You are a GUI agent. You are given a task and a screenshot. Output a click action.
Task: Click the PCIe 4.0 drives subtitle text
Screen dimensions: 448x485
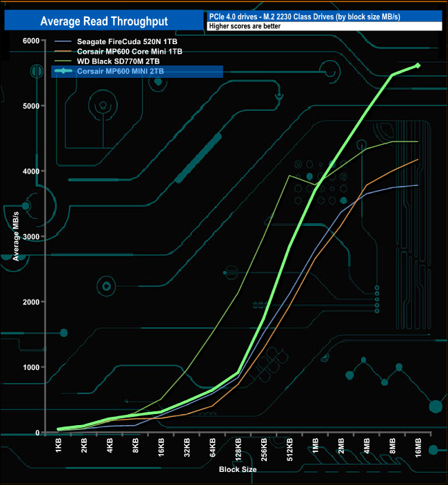[x=305, y=17]
